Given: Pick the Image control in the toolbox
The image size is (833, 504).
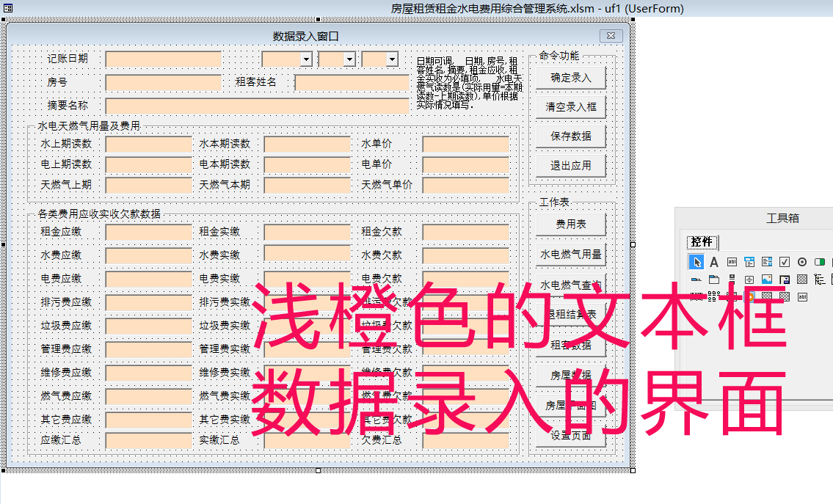Looking at the screenshot, I should pos(767,280).
